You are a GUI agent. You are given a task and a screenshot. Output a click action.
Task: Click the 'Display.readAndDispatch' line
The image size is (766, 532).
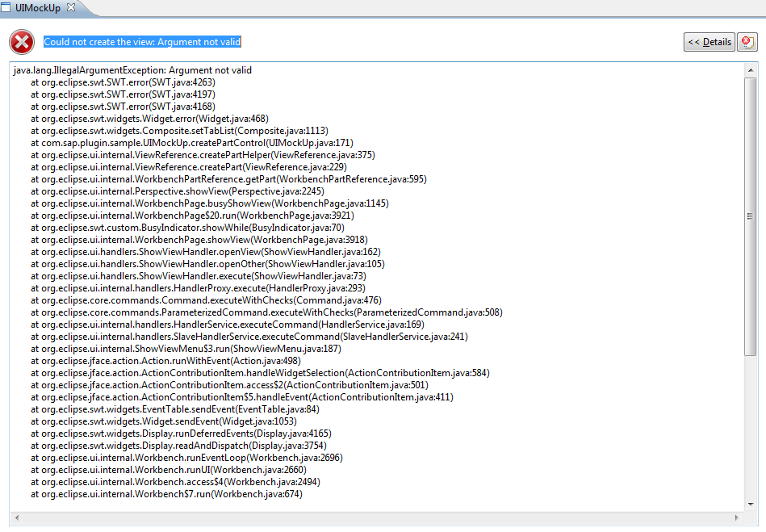click(x=179, y=446)
